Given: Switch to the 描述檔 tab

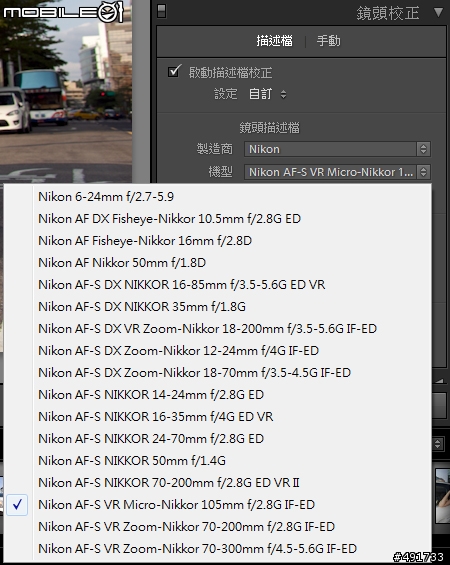Looking at the screenshot, I should click(275, 41).
